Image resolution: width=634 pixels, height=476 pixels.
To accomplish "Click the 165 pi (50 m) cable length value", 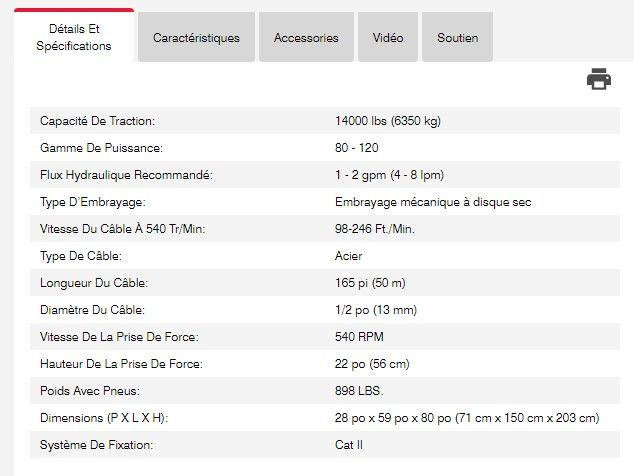I will (x=370, y=283).
